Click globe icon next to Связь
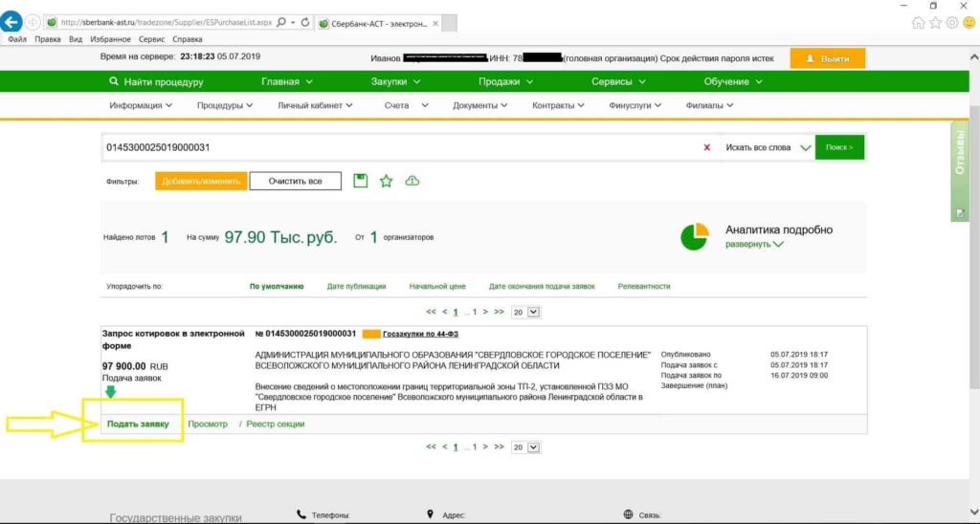Viewport: 980px width, 524px height. (628, 514)
